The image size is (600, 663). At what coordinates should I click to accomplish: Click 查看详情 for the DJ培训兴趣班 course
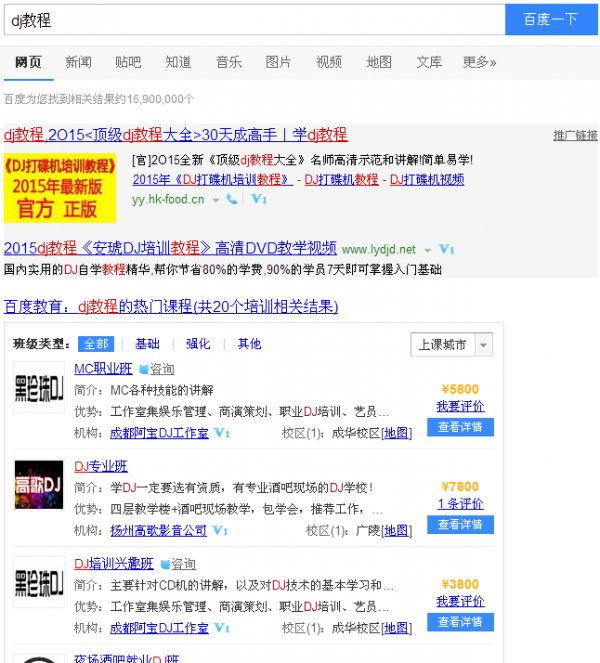[x=460, y=622]
